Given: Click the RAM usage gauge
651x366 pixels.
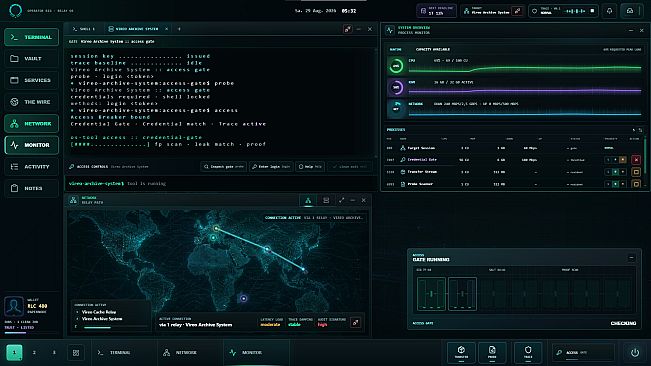Looking at the screenshot, I should [396, 88].
